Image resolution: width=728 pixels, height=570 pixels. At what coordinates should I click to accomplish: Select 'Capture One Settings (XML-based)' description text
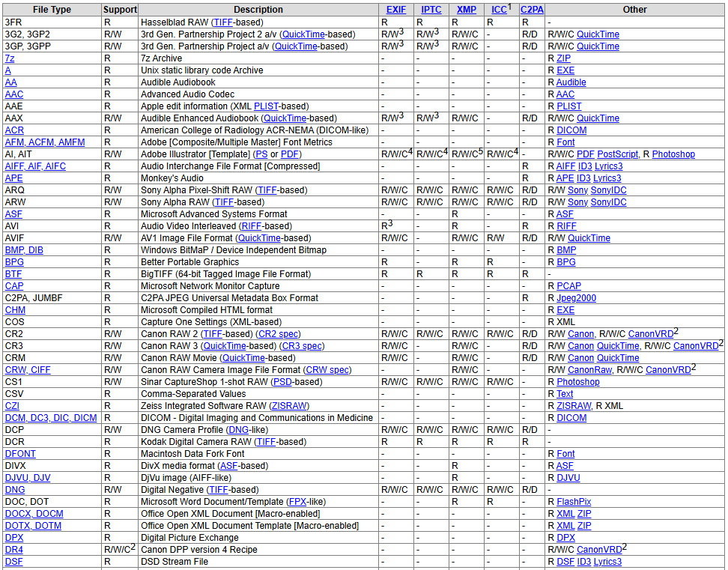211,322
